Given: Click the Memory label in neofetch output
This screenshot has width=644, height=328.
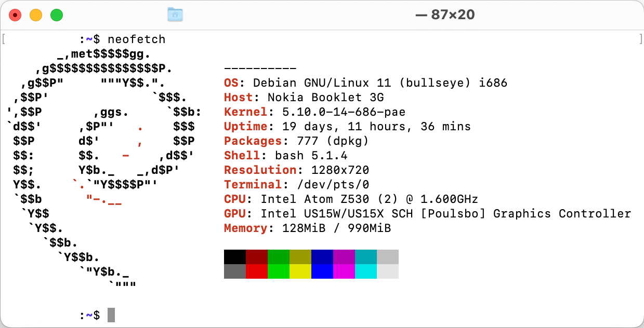Looking at the screenshot, I should [245, 228].
